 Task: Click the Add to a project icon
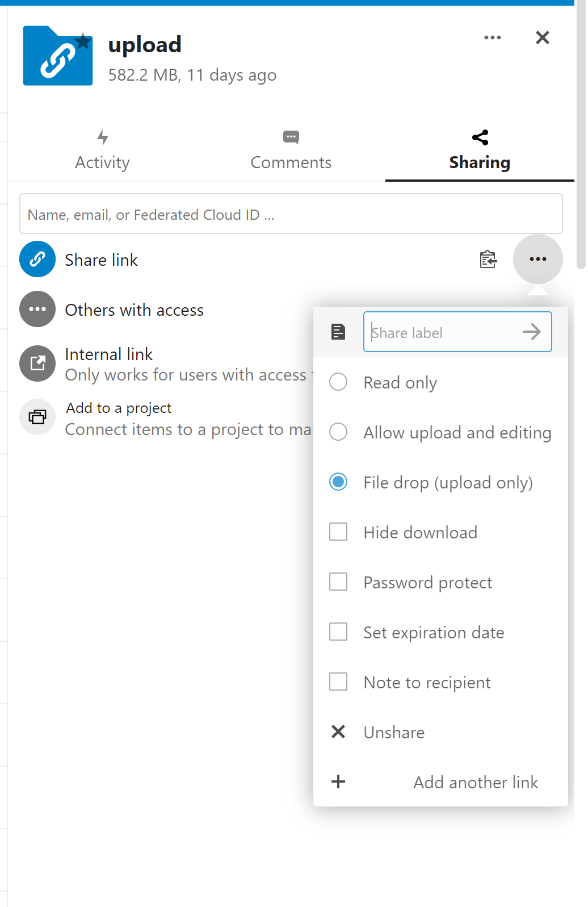[x=37, y=417]
